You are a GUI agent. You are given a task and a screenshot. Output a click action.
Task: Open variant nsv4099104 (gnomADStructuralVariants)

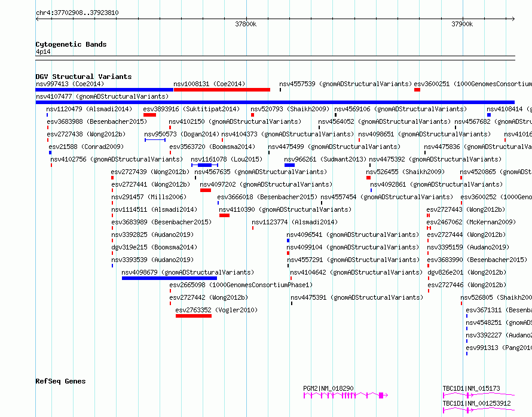point(353,247)
